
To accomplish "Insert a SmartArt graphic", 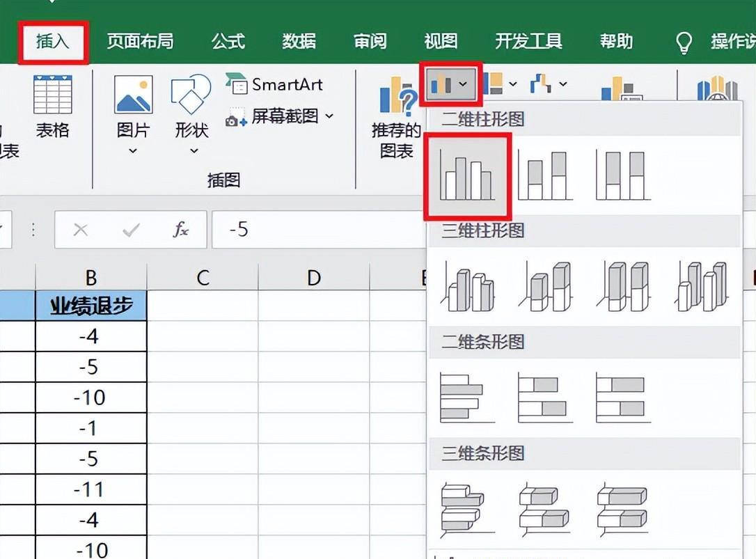I will tap(274, 84).
